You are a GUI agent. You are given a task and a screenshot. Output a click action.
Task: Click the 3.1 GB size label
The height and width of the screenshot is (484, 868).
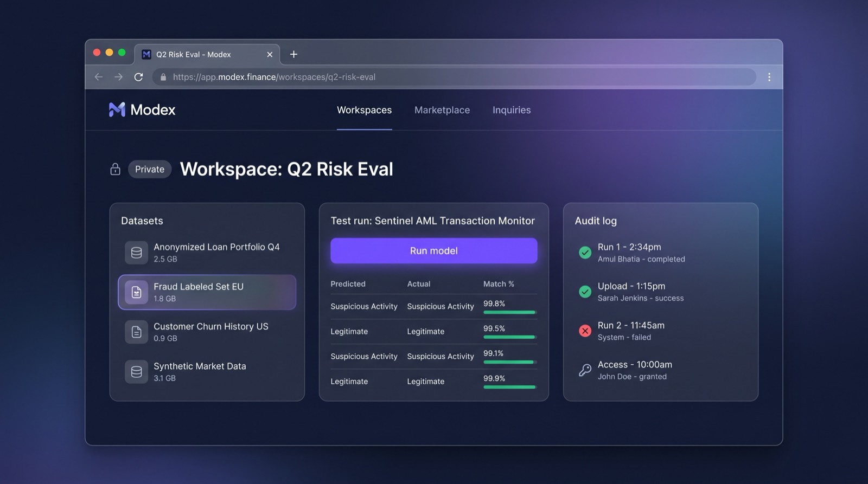[x=164, y=378]
